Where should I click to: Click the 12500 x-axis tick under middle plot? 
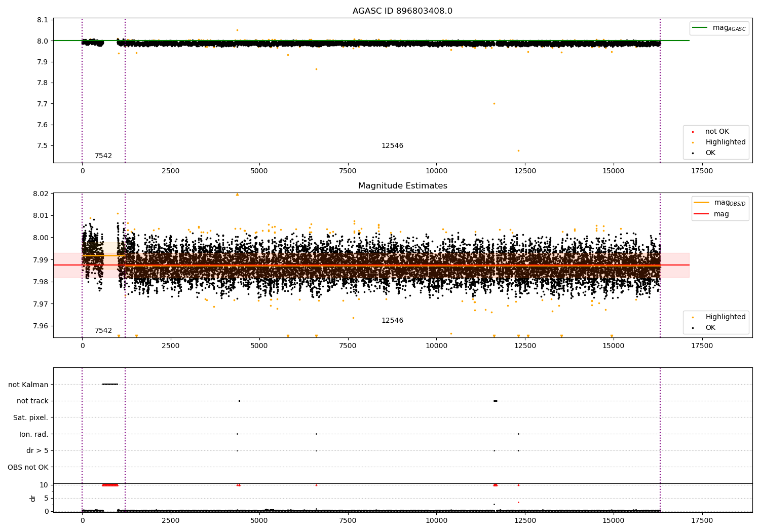coord(525,346)
